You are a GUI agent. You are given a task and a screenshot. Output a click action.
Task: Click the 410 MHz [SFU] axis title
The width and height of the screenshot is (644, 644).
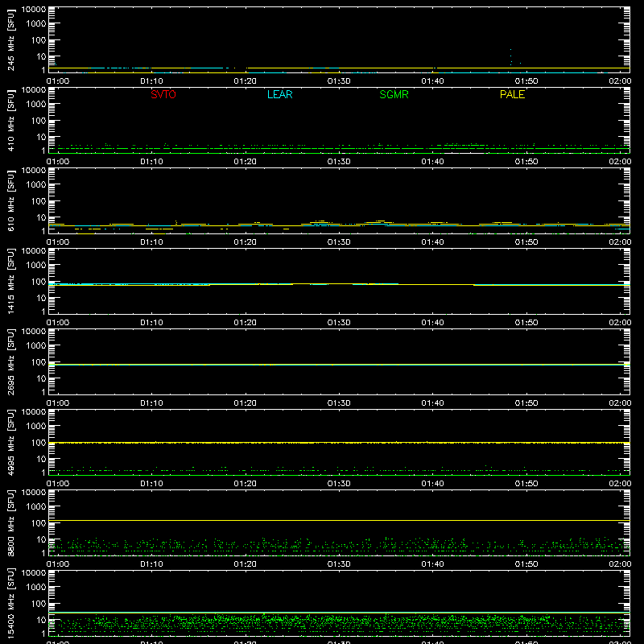click(x=10, y=120)
